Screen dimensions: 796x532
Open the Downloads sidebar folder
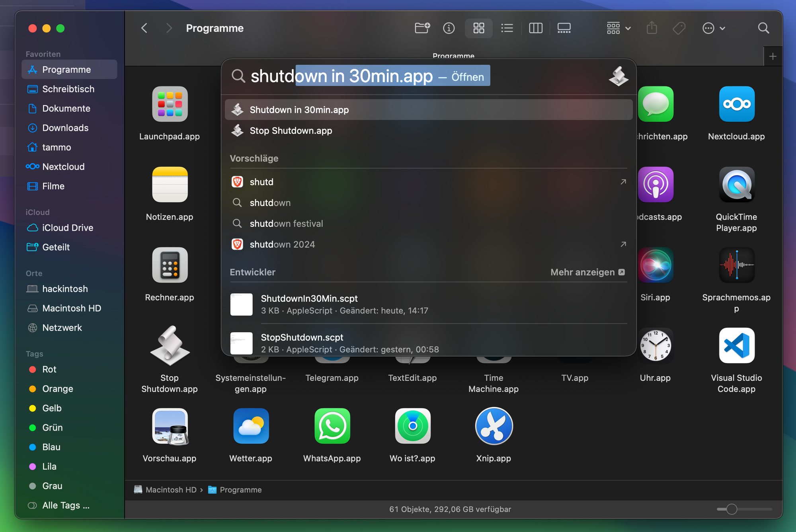click(x=65, y=128)
